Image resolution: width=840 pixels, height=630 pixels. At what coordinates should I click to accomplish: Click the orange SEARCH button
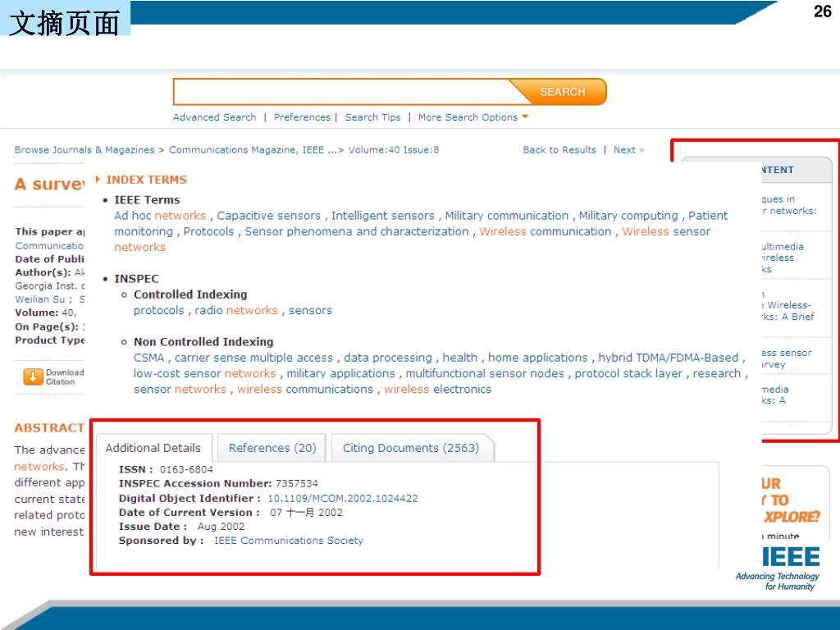click(562, 92)
